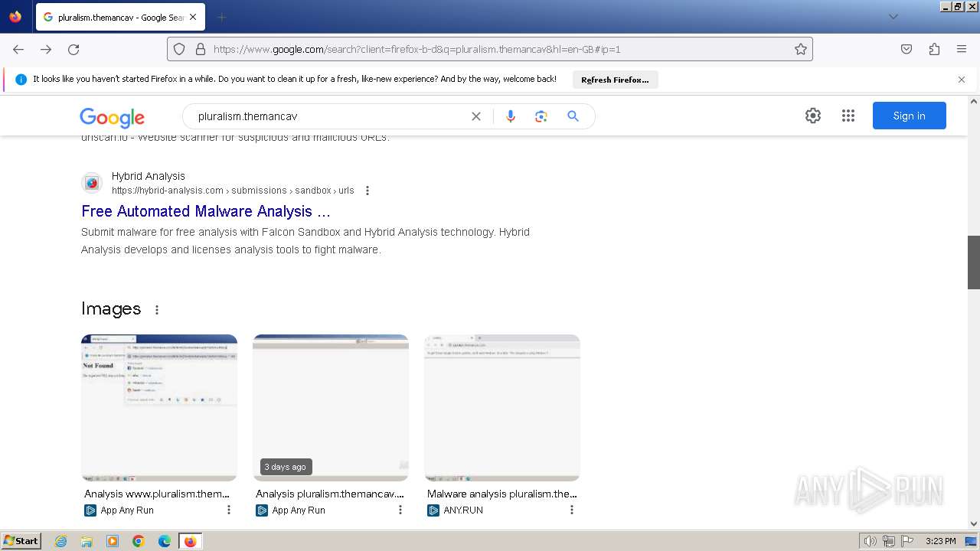Open Google quick settings gear
Image resolution: width=980 pixels, height=551 pixels.
813,116
